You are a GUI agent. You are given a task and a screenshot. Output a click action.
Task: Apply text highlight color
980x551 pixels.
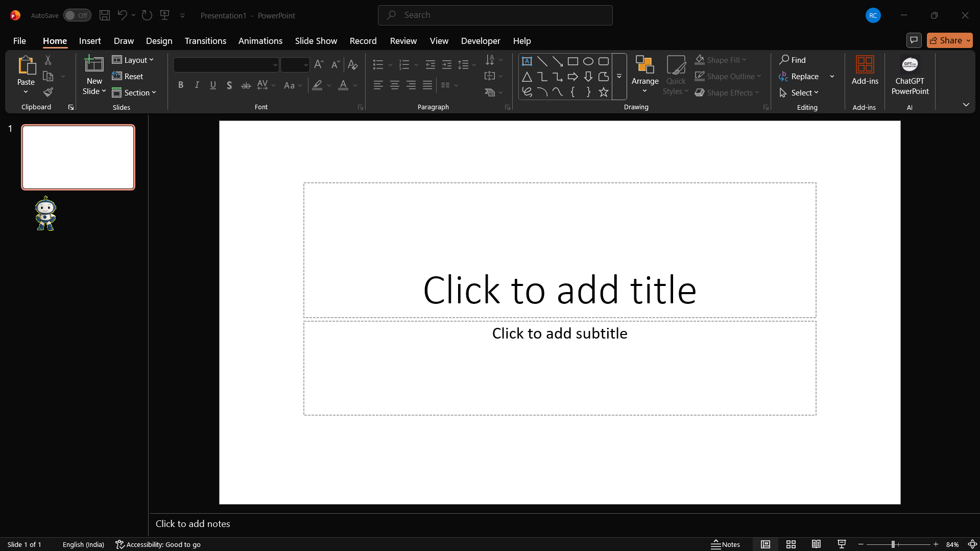click(318, 85)
